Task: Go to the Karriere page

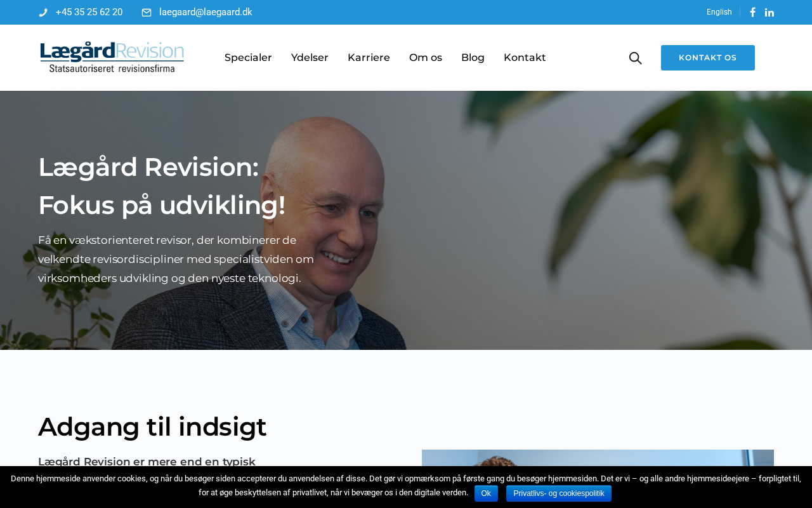Action: tap(369, 58)
